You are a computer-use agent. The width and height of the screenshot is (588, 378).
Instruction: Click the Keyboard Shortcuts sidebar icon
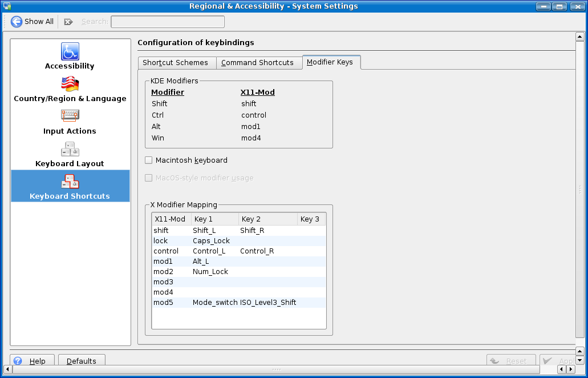[x=70, y=182]
